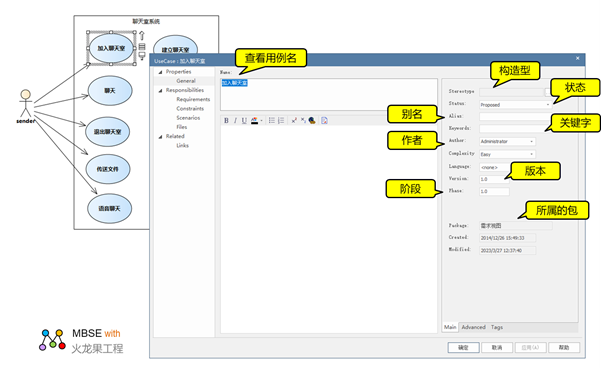Open the font color dropdown arrow
Screen dimensions: 601x368
[261, 121]
